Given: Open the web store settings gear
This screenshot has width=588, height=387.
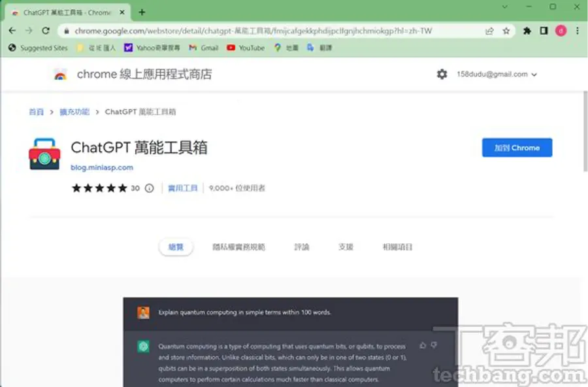Looking at the screenshot, I should (x=442, y=75).
